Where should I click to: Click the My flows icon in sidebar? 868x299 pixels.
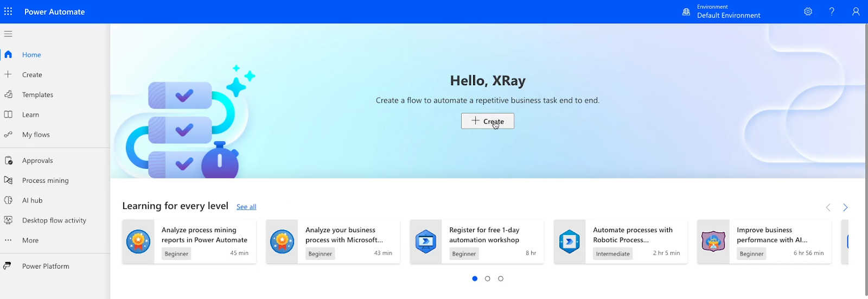tap(8, 135)
